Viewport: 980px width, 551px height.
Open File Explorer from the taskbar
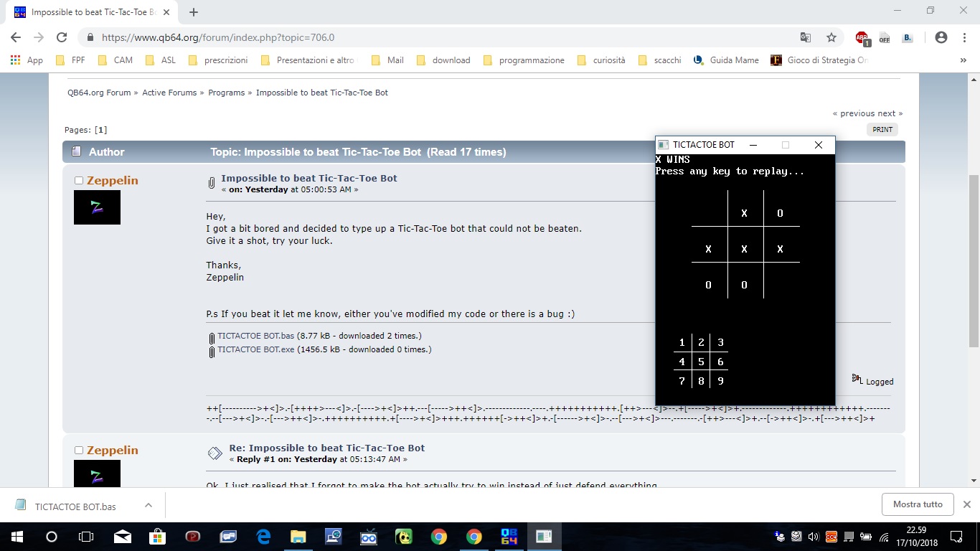(x=298, y=537)
